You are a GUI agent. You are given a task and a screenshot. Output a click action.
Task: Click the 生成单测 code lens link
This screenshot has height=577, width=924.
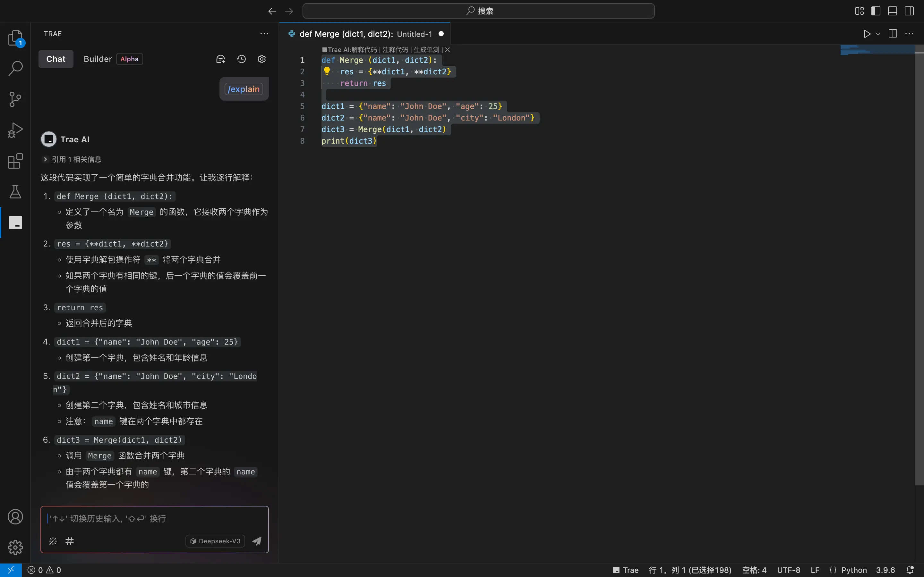coord(426,50)
